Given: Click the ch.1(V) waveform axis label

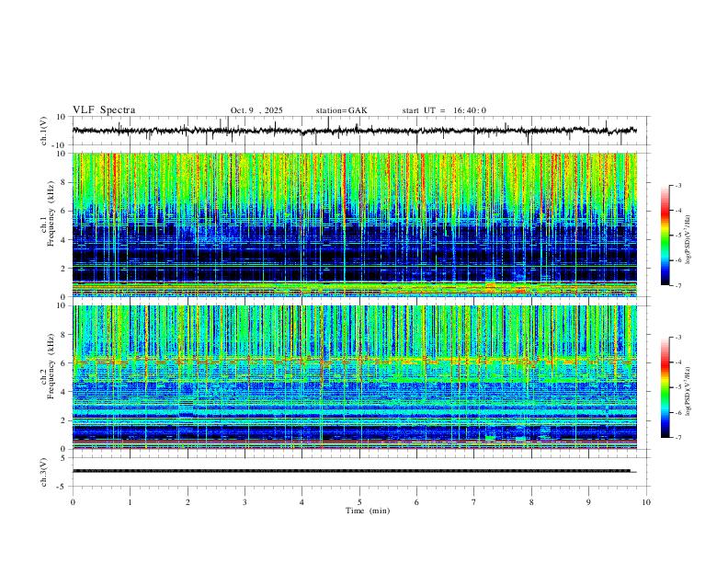Looking at the screenshot, I should (44, 131).
